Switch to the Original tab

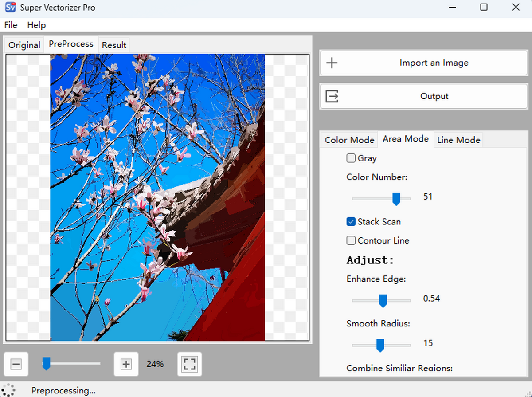click(24, 45)
